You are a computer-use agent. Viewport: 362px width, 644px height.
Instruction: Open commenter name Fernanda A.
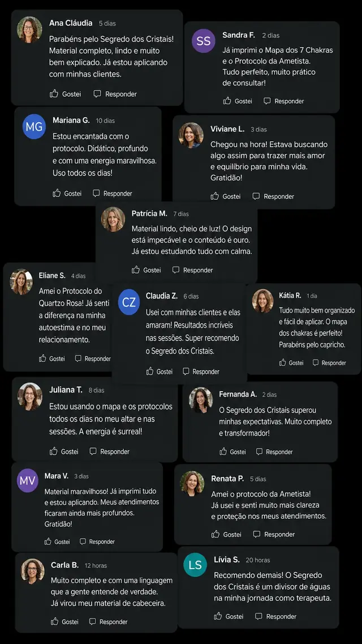pyautogui.click(x=238, y=394)
